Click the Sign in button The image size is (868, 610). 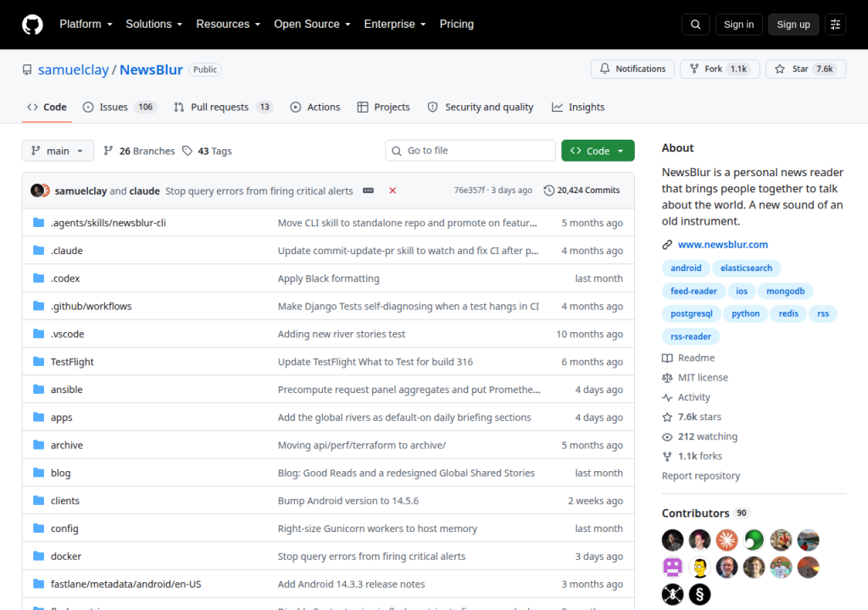click(x=738, y=25)
